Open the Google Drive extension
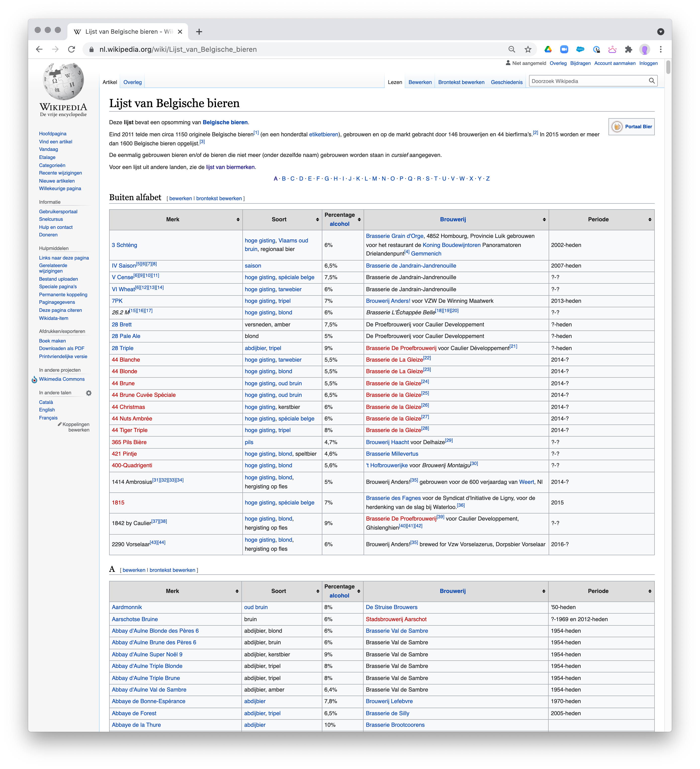700x769 pixels. (548, 49)
